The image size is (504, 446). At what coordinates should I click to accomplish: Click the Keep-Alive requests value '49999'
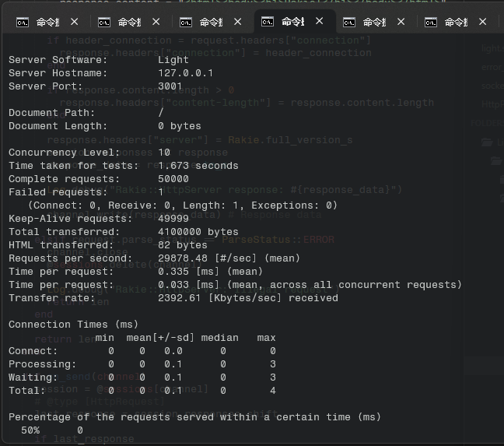tap(173, 219)
